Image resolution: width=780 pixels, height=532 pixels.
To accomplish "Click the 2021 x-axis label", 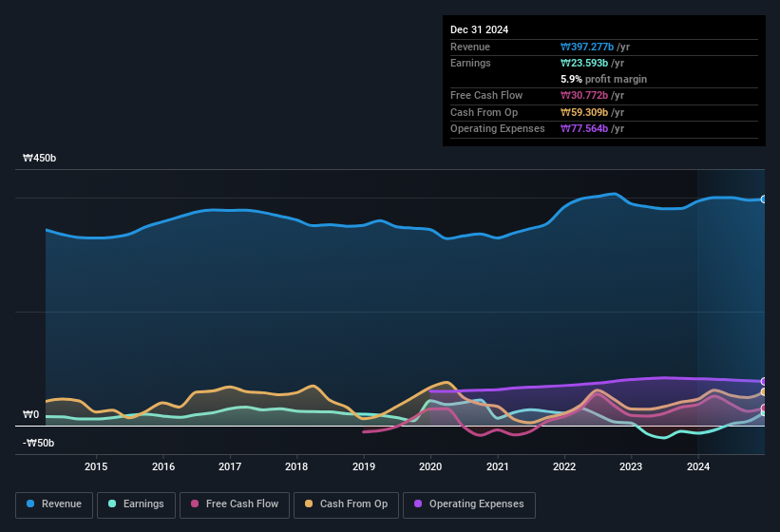I will coord(498,466).
